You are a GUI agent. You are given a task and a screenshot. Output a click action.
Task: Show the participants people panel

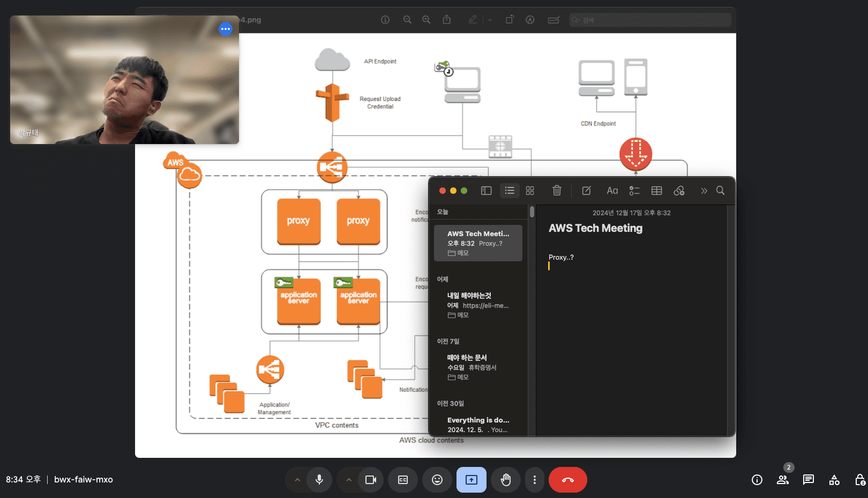click(x=783, y=480)
